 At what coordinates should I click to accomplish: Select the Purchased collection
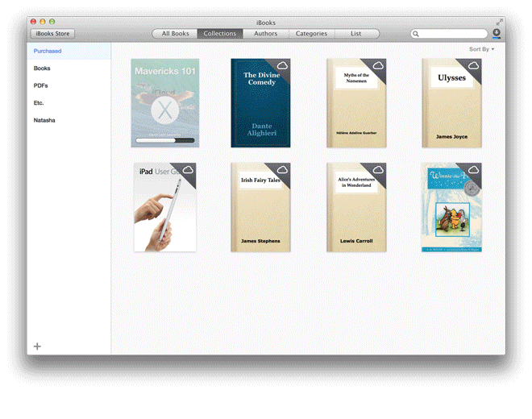[69, 51]
